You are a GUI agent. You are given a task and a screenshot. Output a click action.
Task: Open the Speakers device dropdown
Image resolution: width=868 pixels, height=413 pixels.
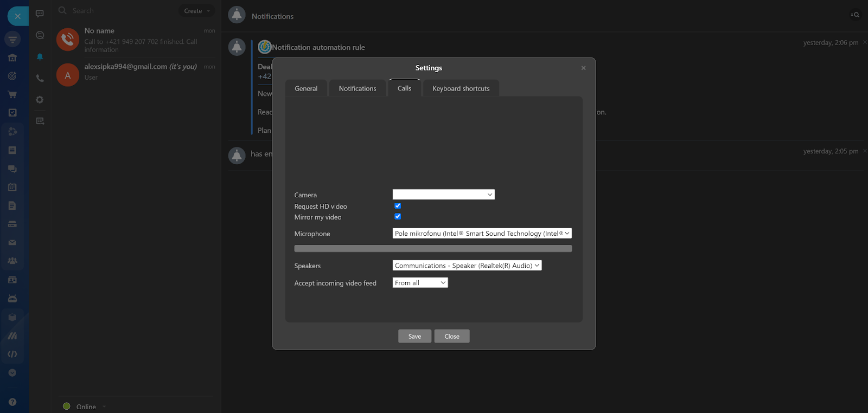tap(467, 266)
